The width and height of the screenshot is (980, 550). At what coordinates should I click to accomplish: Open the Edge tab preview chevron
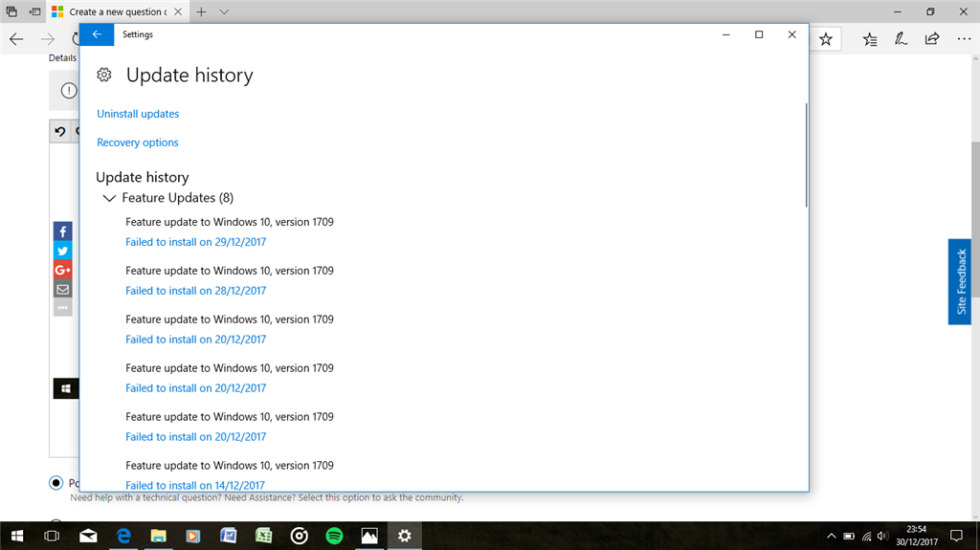click(224, 11)
